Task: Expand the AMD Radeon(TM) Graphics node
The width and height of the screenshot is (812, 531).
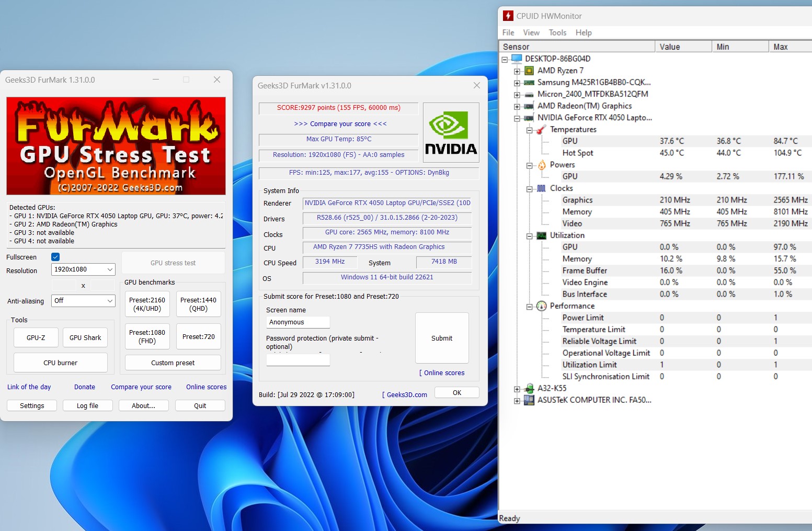Action: point(517,106)
